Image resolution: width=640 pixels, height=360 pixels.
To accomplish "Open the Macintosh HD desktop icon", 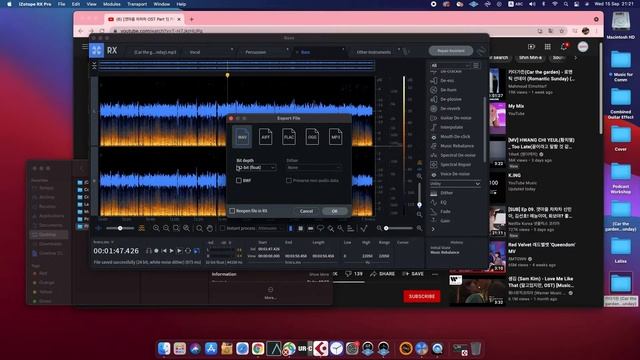I will pos(620,25).
